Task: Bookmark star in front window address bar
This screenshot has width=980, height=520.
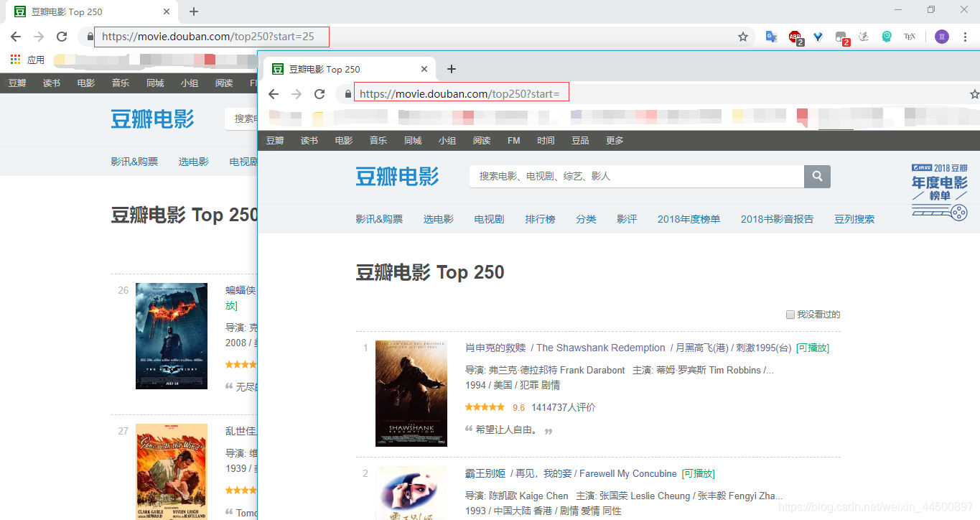Action: tap(974, 94)
